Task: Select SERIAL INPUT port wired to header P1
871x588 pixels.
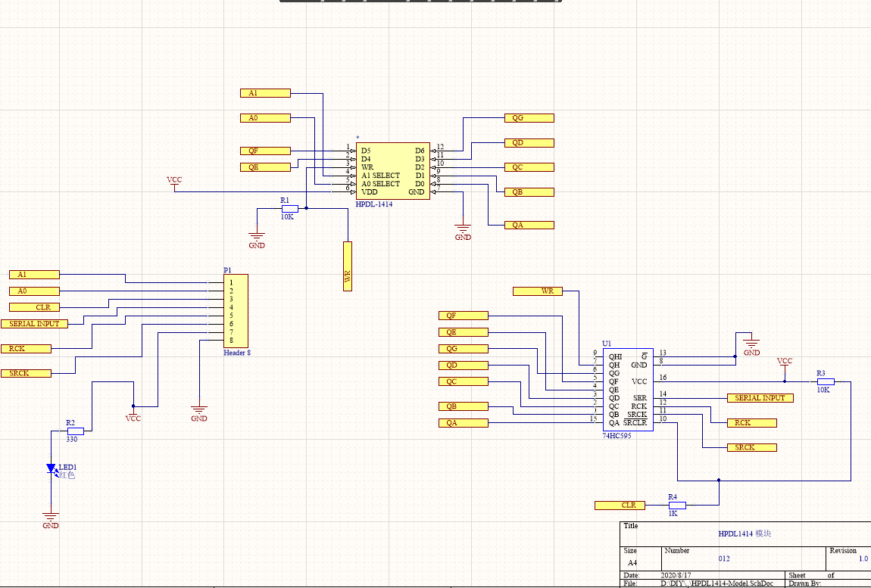Action: [x=34, y=324]
